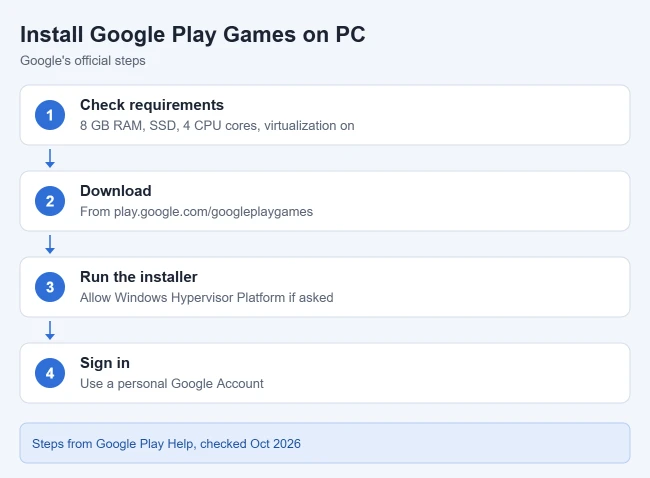Screen dimensions: 650x478
Task: Click the 'Google's official steps' subtitle
Action: tap(83, 61)
